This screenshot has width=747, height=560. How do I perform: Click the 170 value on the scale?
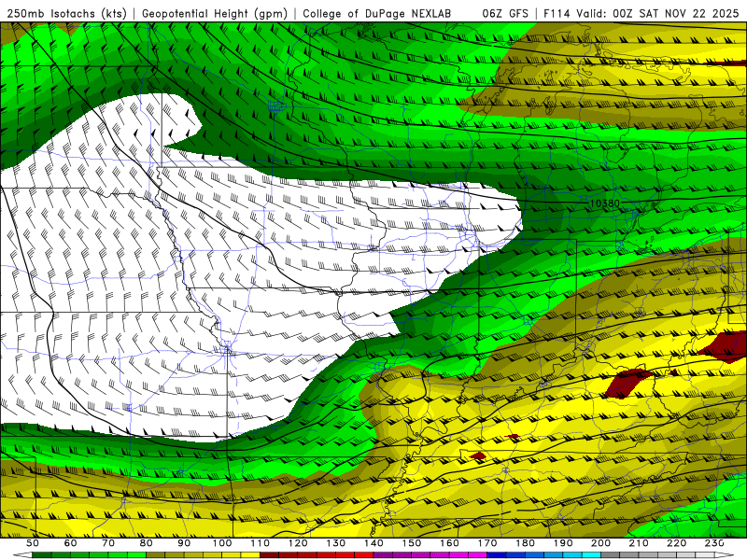(x=487, y=543)
